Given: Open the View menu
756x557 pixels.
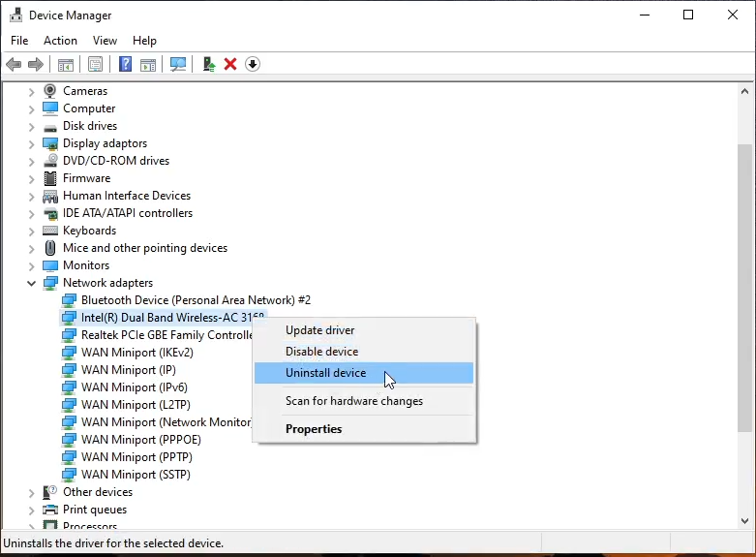Looking at the screenshot, I should pos(105,41).
